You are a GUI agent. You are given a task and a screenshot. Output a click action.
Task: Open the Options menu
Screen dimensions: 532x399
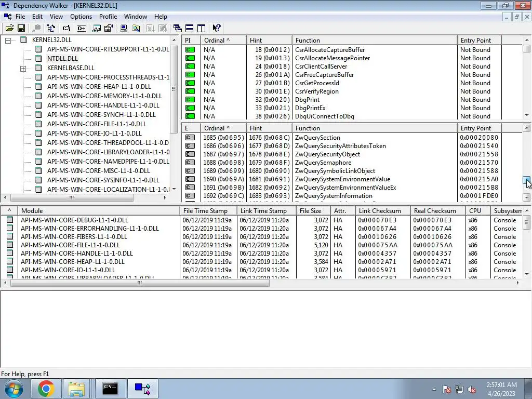[x=81, y=16]
